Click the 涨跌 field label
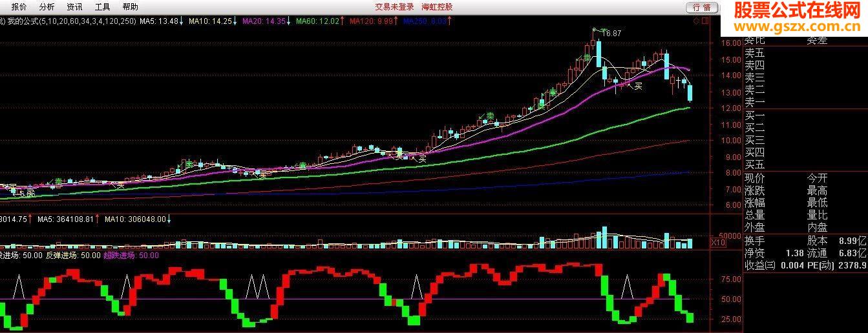 754,191
